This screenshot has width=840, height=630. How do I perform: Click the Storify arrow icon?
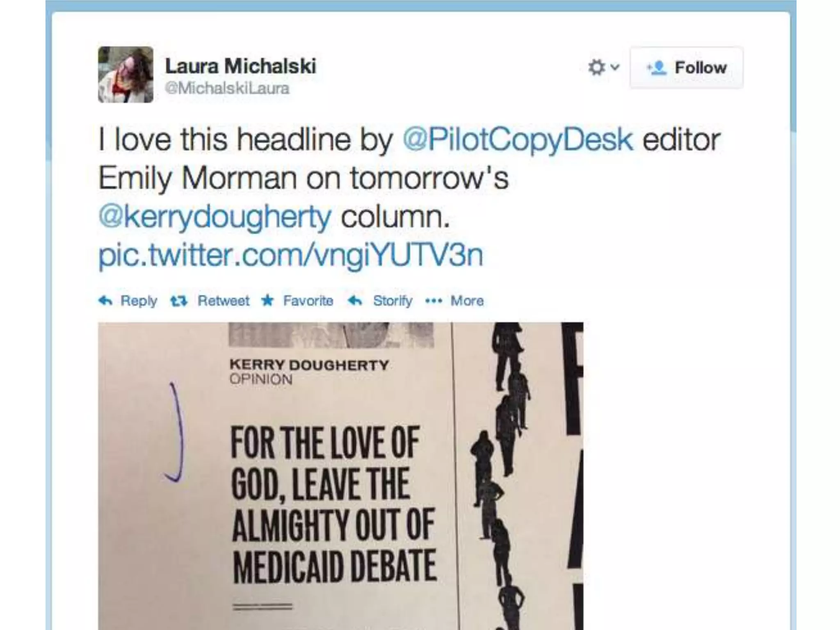(355, 301)
